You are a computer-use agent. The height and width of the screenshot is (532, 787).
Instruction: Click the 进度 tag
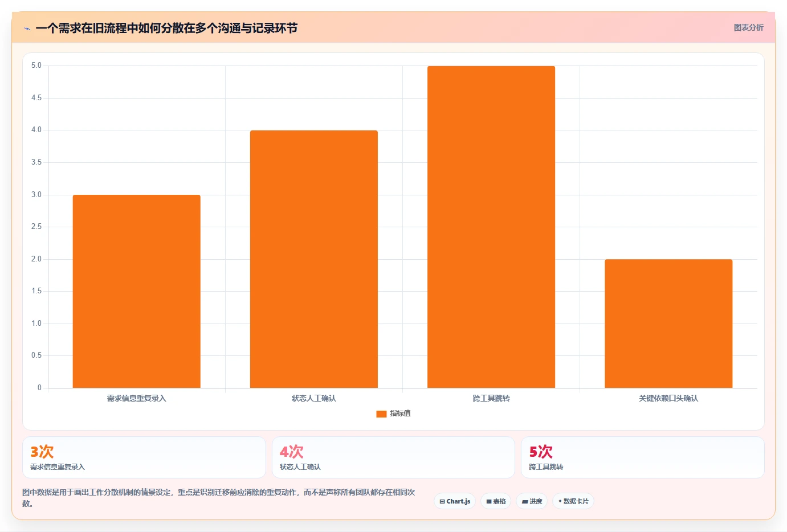(x=532, y=501)
